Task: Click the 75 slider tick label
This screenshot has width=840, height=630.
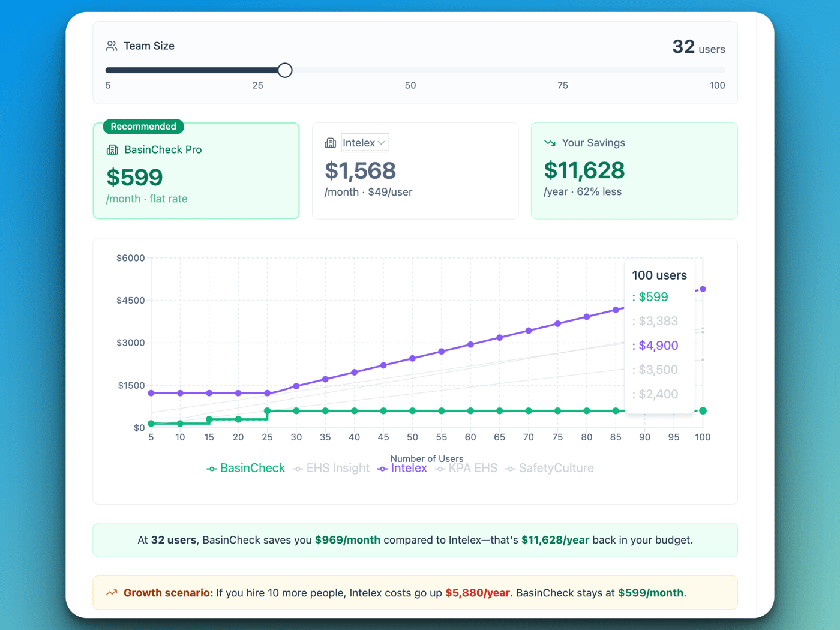Action: (563, 85)
